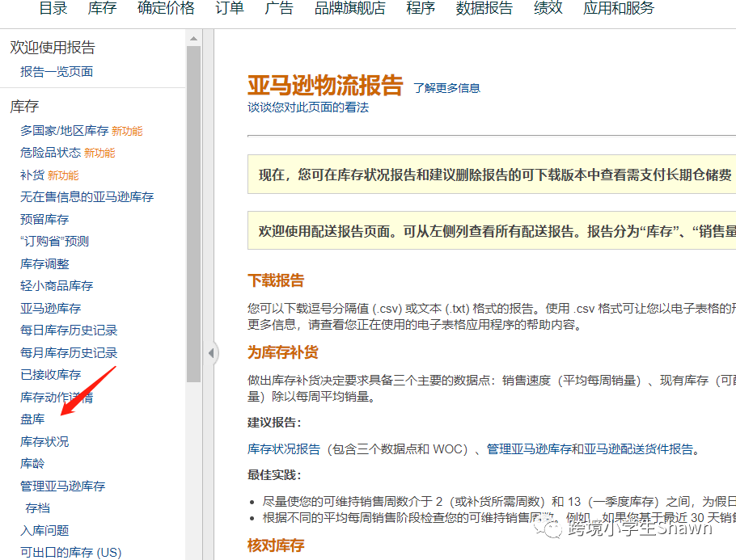Open 每日库存历史记录 report
Image resolution: width=736 pixels, height=560 pixels.
[69, 331]
